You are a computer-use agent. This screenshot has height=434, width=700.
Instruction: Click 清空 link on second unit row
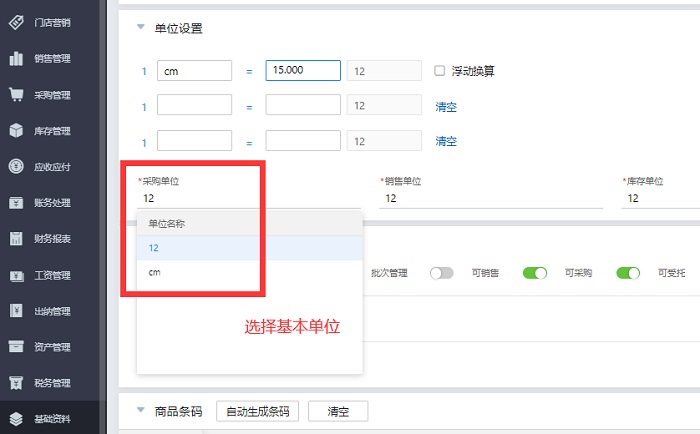[x=446, y=106]
